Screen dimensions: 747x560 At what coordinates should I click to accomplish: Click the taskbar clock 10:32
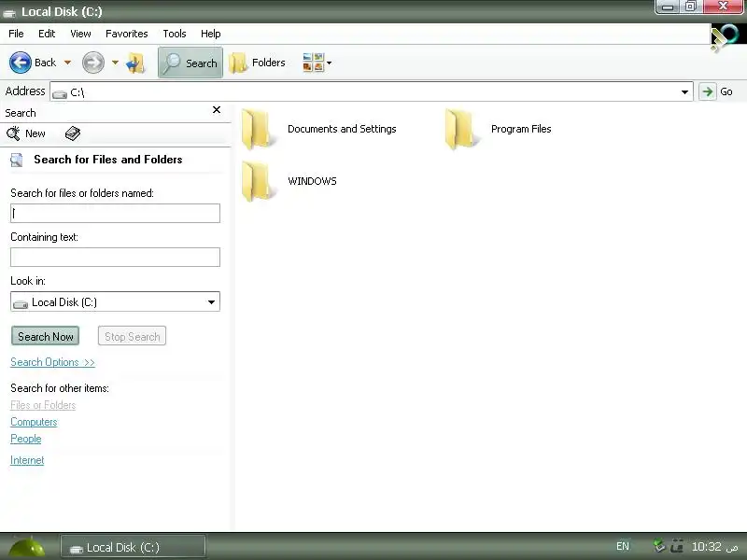(x=714, y=546)
